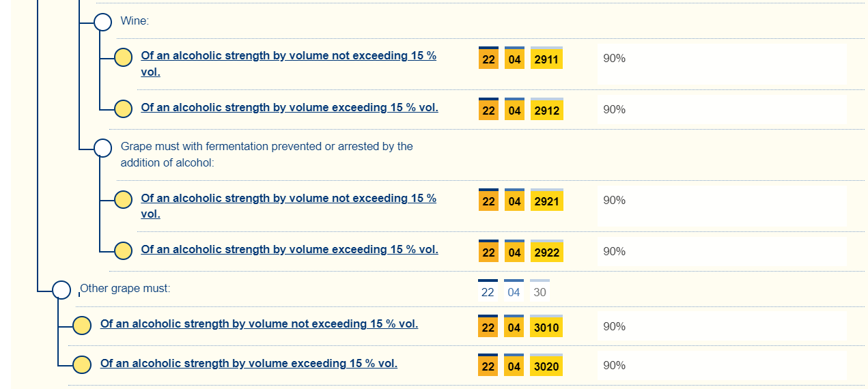The height and width of the screenshot is (389, 868).
Task: Click yellow circle beside code 2912 row
Action: coord(123,109)
